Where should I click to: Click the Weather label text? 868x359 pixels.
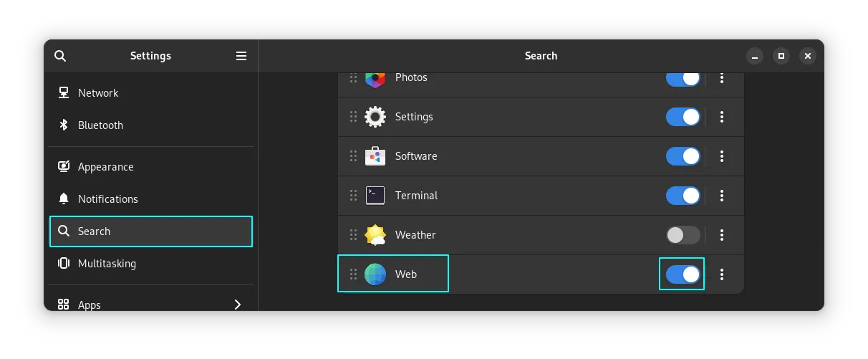[x=415, y=235]
